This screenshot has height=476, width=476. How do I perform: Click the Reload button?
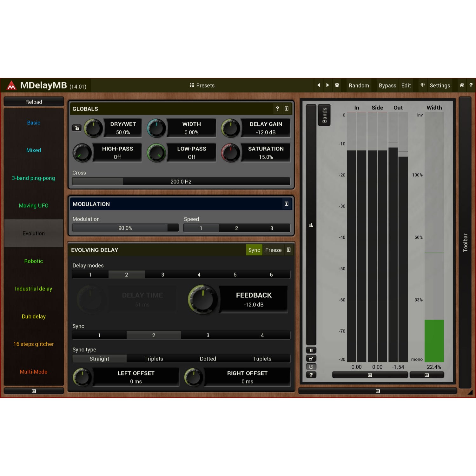click(x=34, y=102)
